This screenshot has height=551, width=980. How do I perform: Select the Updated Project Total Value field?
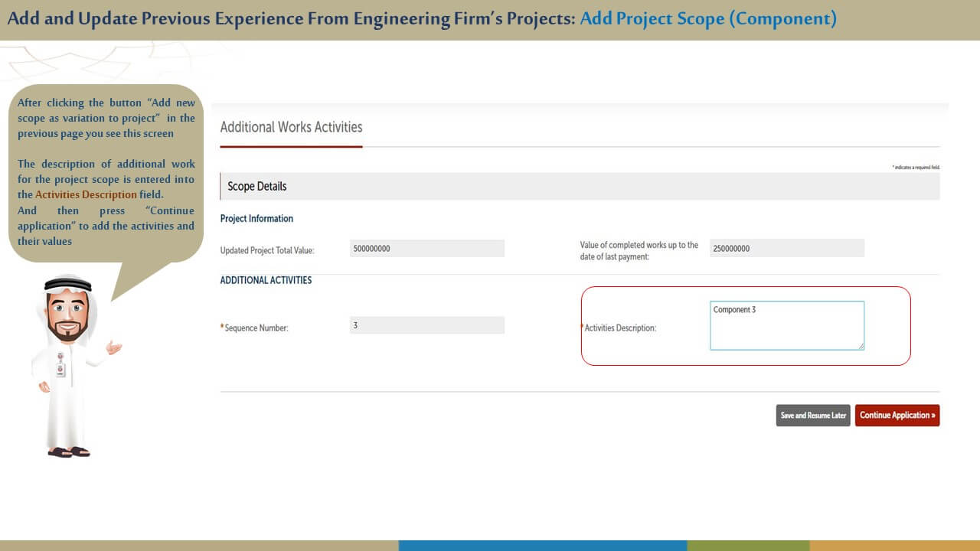(426, 249)
